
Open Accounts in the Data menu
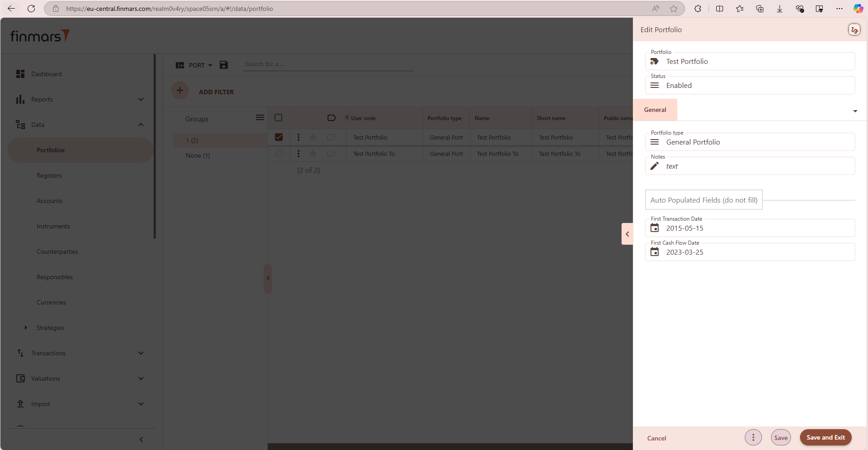(x=49, y=201)
